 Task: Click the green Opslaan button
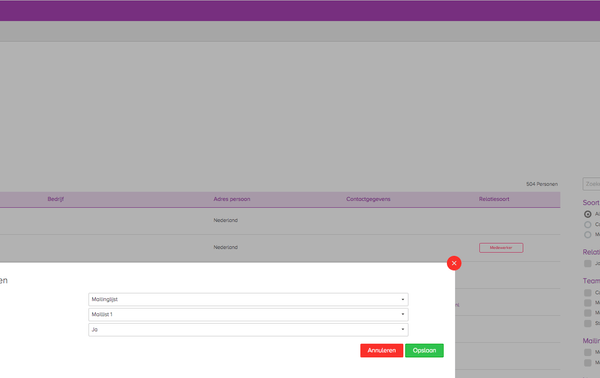pos(424,350)
